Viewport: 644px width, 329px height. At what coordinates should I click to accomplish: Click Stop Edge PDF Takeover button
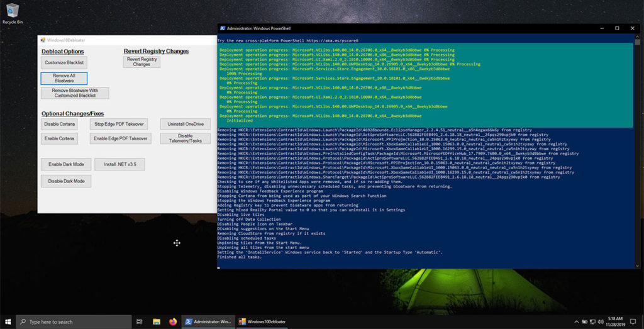click(x=119, y=124)
